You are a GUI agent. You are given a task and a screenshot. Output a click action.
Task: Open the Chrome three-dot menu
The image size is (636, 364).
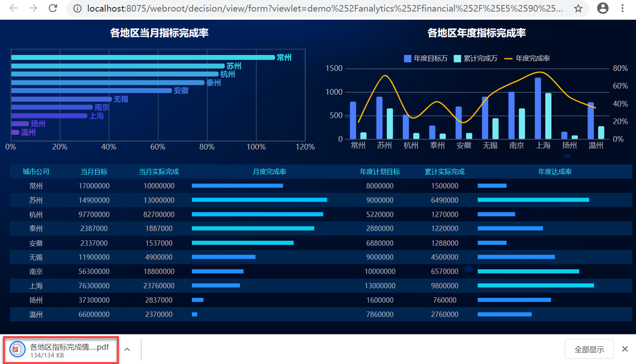click(622, 8)
